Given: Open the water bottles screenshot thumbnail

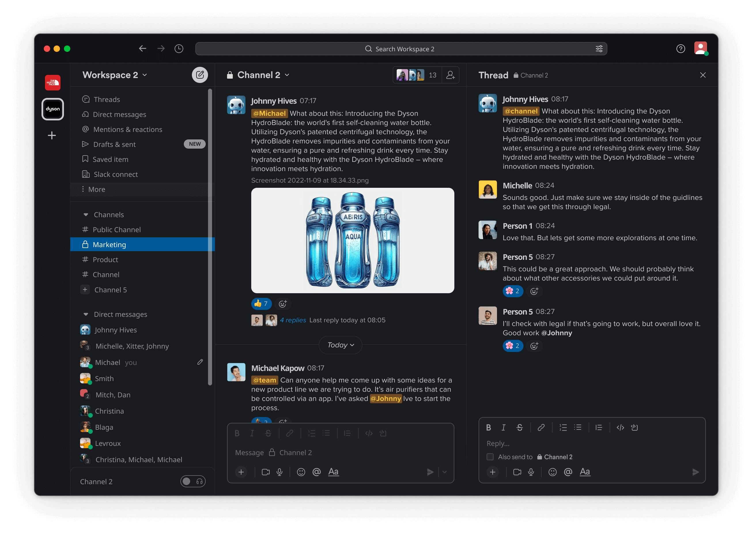Looking at the screenshot, I should 352,240.
